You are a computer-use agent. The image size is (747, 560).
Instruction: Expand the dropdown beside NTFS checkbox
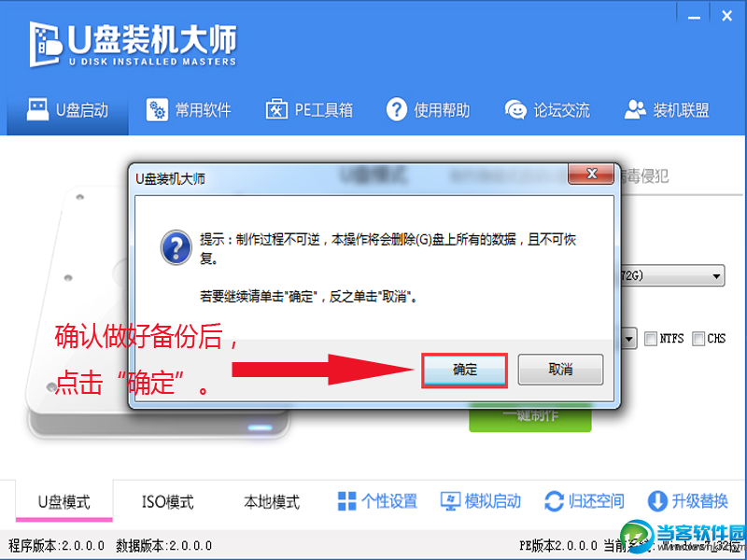[x=628, y=339]
